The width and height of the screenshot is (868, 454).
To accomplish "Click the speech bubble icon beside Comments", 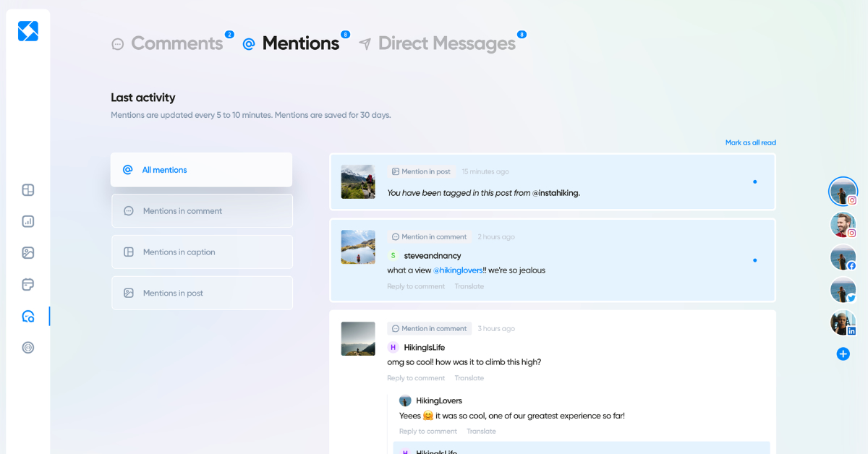I will (118, 44).
